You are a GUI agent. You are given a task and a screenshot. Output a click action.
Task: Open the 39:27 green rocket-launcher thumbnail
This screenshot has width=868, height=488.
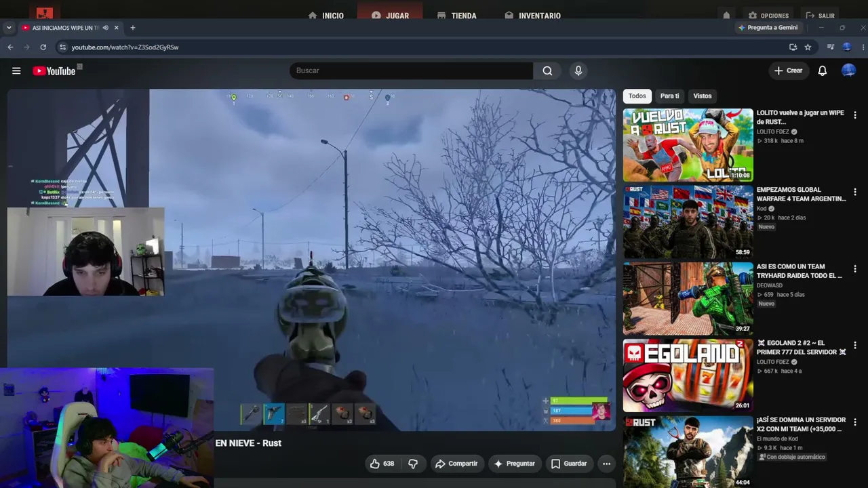[x=688, y=299]
